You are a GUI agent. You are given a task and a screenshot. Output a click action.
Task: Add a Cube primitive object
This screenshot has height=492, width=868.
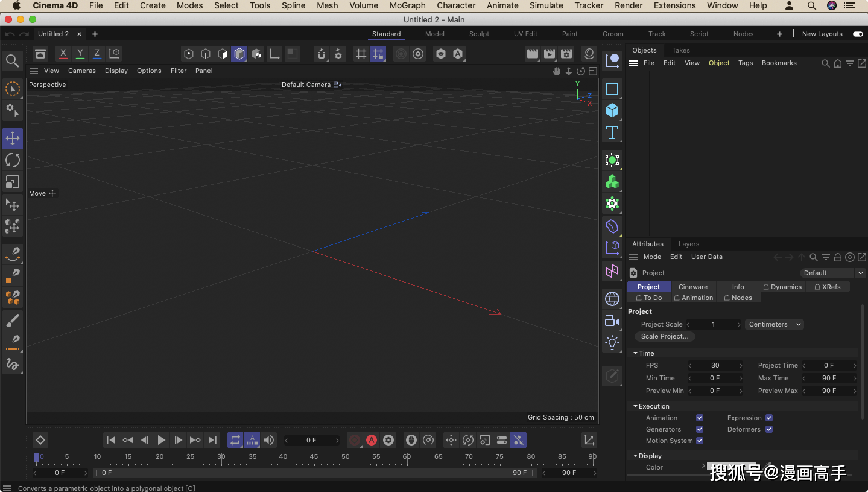tap(612, 110)
